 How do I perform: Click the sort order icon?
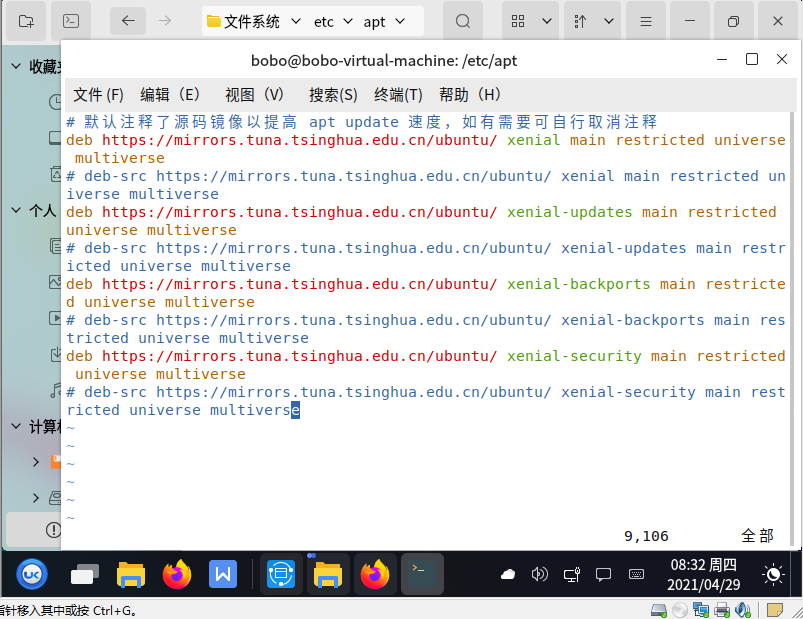(x=580, y=21)
